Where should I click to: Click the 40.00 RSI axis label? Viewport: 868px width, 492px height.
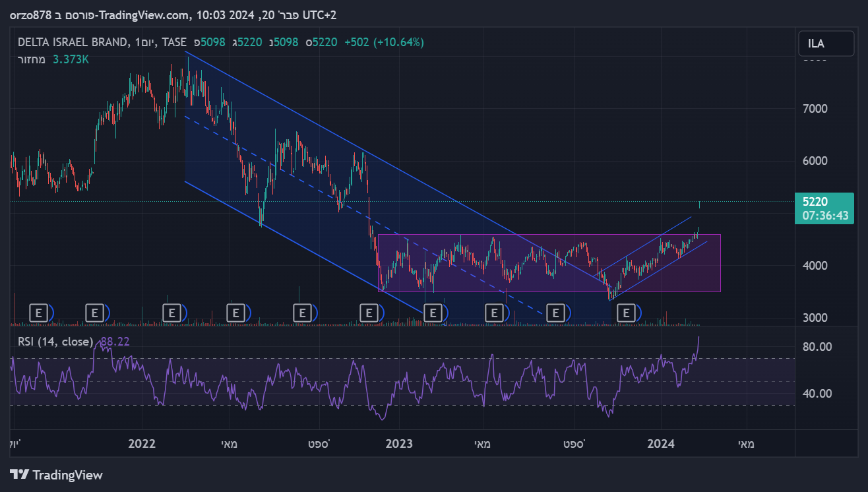click(x=817, y=394)
